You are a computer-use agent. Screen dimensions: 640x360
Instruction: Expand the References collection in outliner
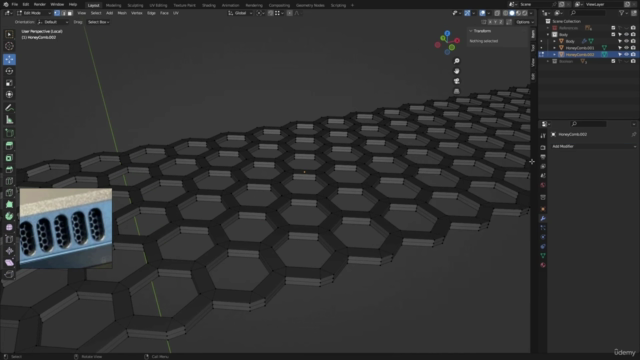coord(548,28)
